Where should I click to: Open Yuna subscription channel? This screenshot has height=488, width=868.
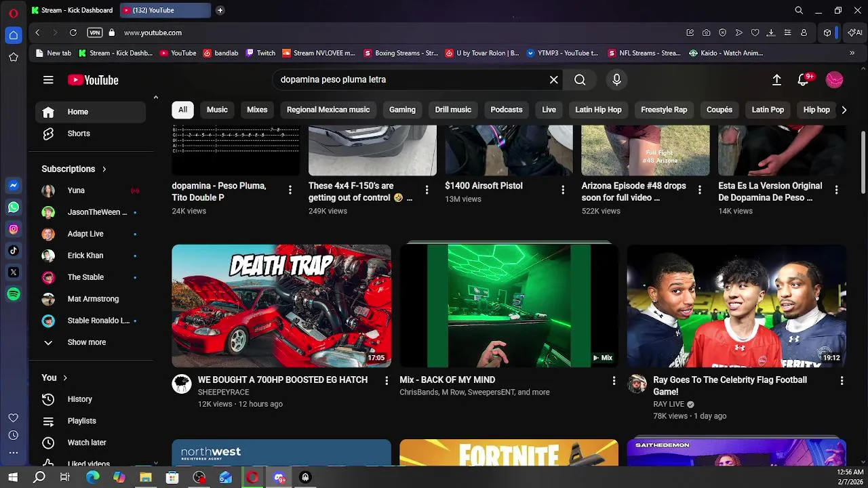91,190
